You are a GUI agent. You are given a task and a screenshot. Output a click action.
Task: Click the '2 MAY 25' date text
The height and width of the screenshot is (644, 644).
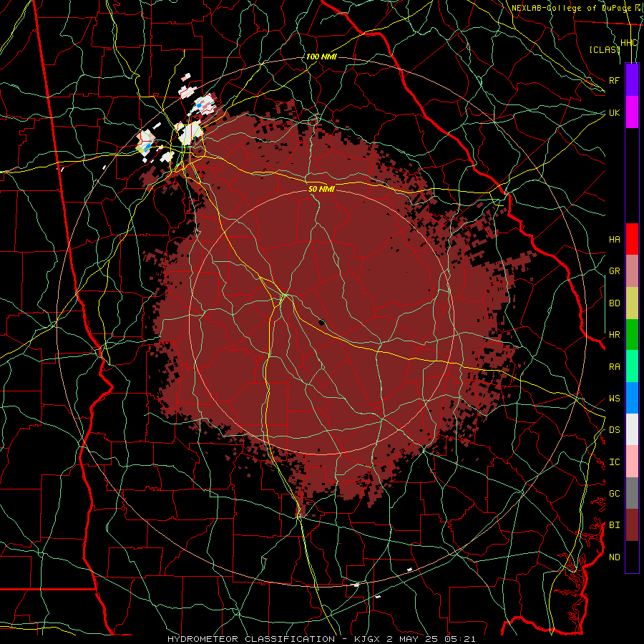(414, 639)
